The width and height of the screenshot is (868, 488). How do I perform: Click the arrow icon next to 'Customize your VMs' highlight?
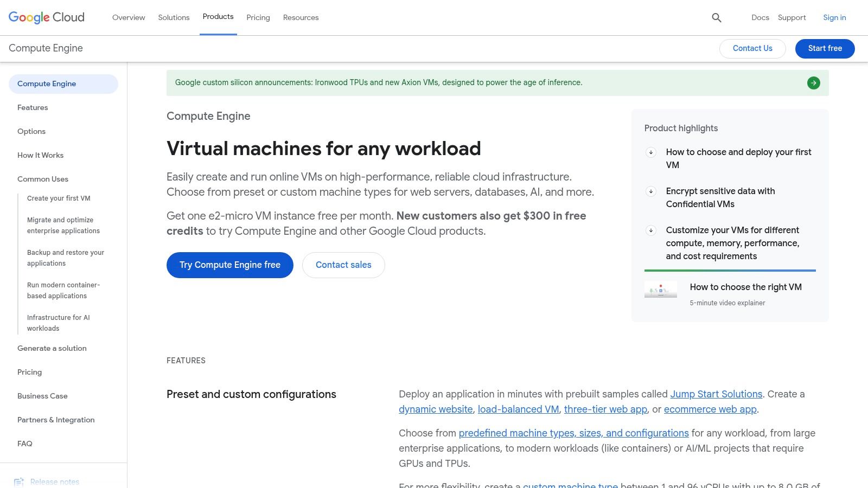click(651, 230)
